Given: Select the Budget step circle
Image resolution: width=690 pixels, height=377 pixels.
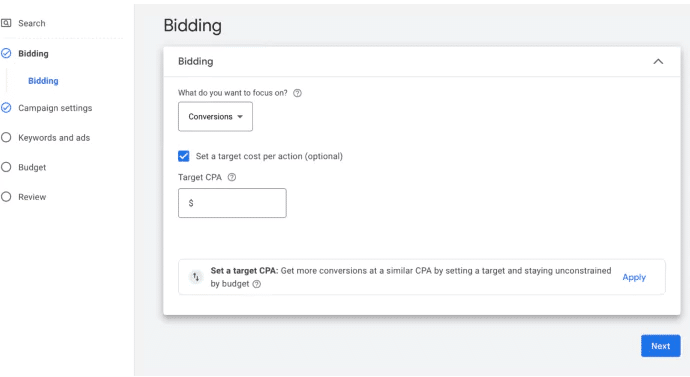Looking at the screenshot, I should point(6,167).
